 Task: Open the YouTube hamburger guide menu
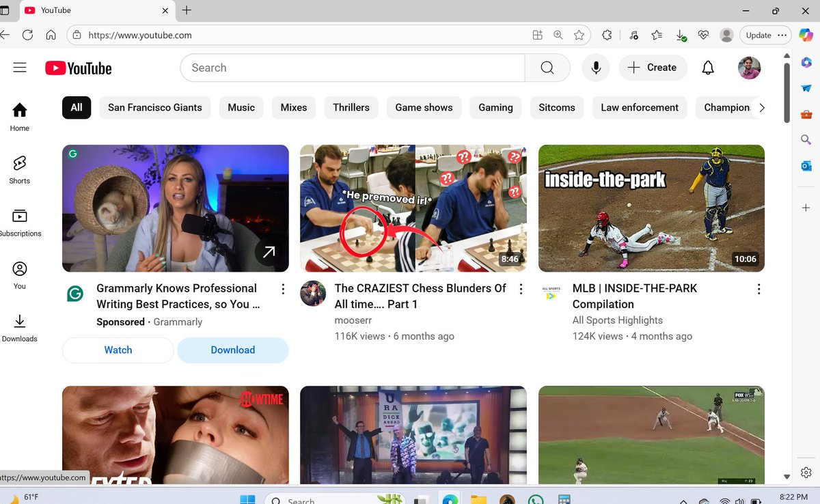click(20, 68)
